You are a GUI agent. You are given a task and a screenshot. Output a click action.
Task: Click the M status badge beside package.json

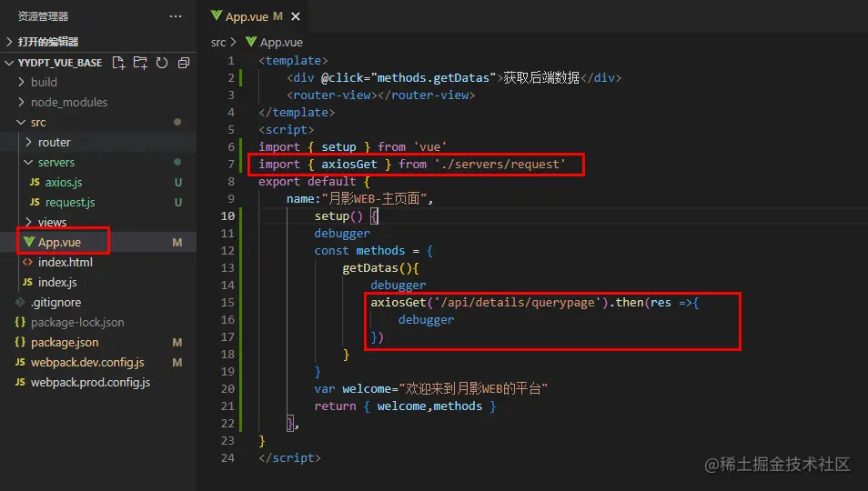pyautogui.click(x=177, y=342)
